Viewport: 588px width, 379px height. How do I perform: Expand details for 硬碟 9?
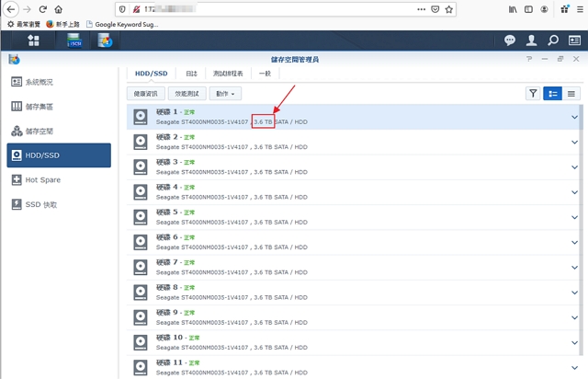pyautogui.click(x=574, y=317)
